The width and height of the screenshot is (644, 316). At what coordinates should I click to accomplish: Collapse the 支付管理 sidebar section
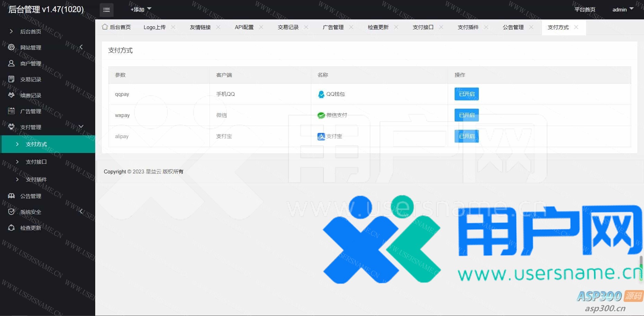click(81, 127)
